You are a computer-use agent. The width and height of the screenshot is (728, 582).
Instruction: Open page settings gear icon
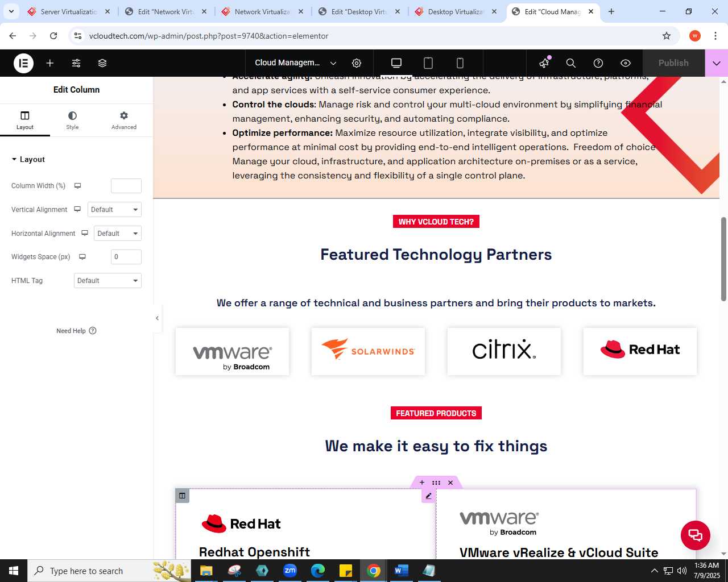(x=357, y=63)
